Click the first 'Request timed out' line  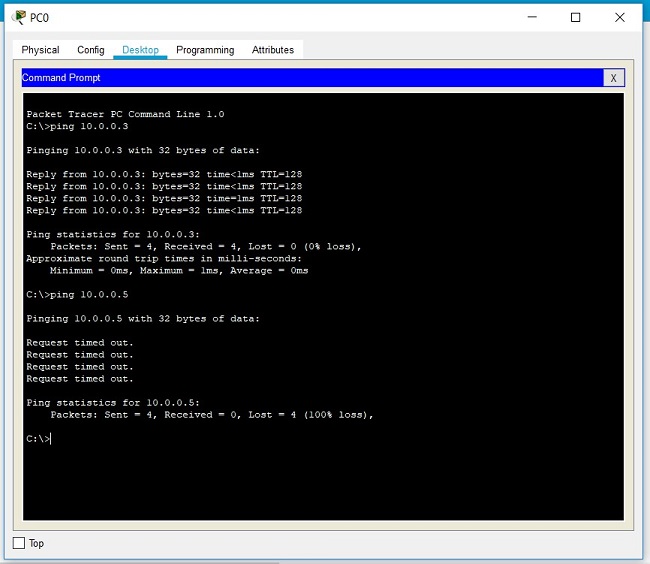pyautogui.click(x=79, y=343)
